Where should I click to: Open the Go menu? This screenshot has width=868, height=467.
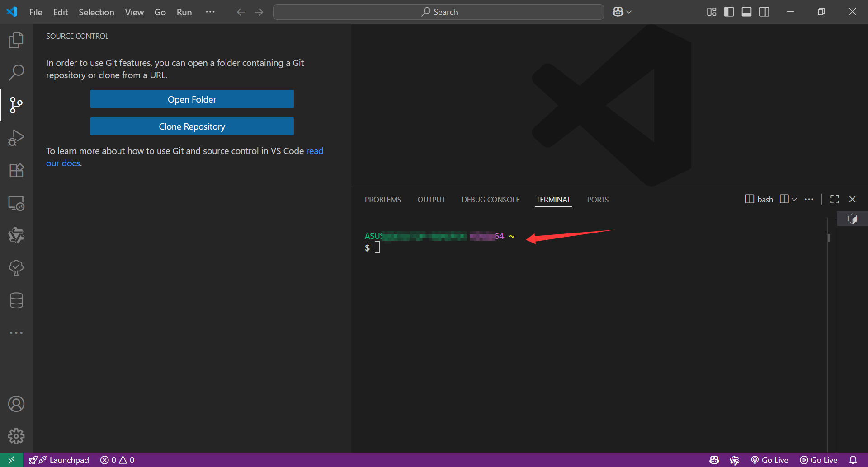coord(160,12)
